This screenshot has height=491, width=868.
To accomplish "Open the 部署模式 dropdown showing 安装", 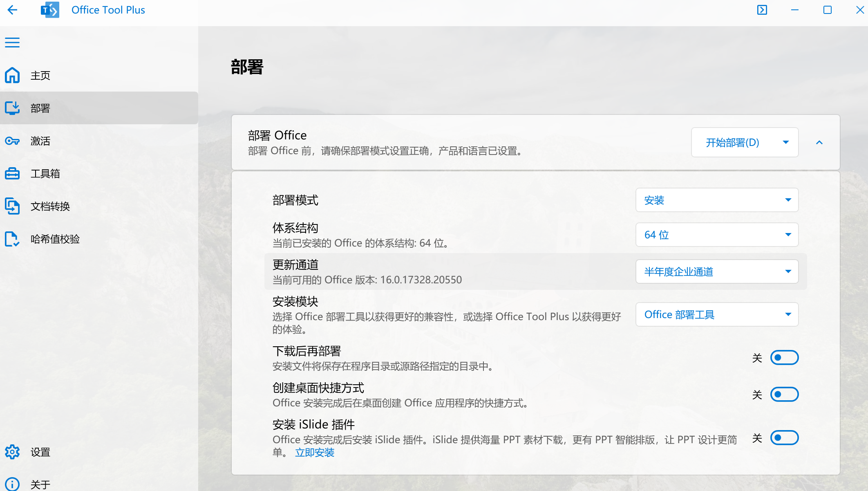I will pos(717,200).
